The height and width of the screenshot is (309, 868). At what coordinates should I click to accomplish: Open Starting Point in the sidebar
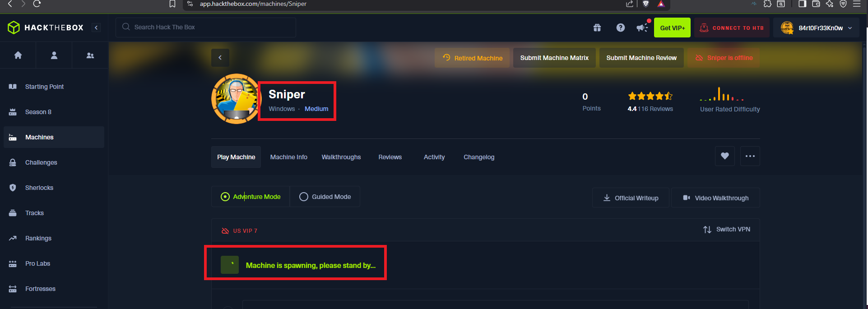tap(54, 87)
